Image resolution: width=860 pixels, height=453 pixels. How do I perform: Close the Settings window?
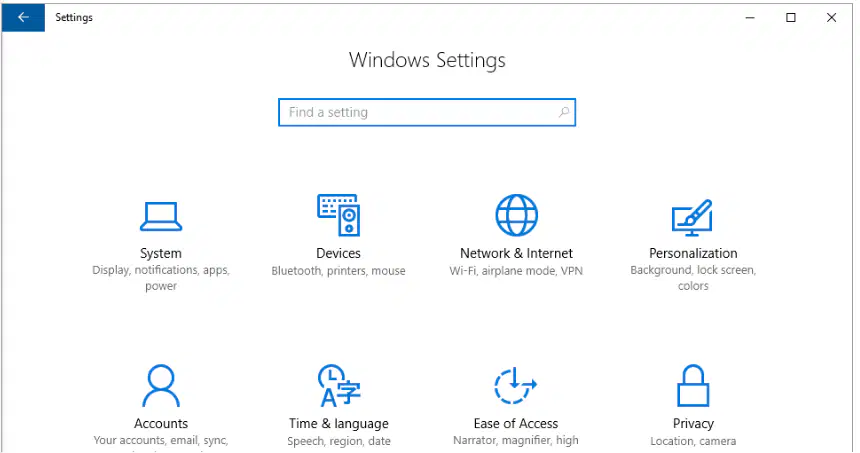831,18
